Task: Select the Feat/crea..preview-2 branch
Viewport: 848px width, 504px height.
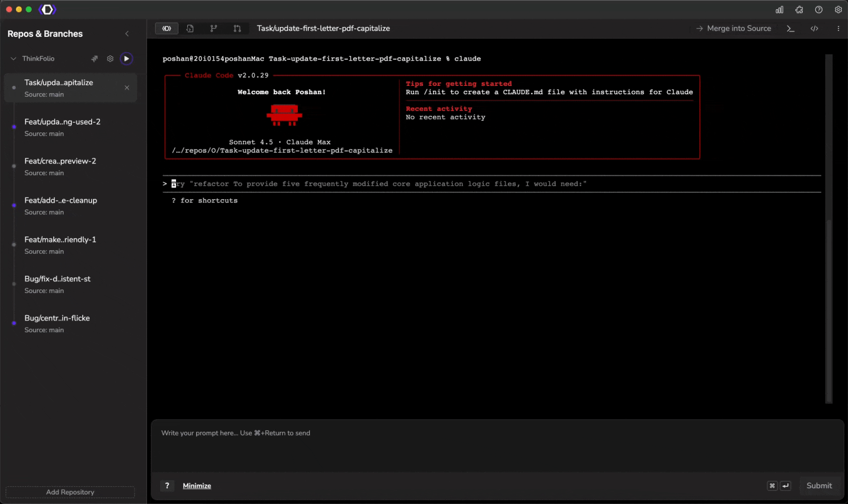Action: pyautogui.click(x=71, y=166)
